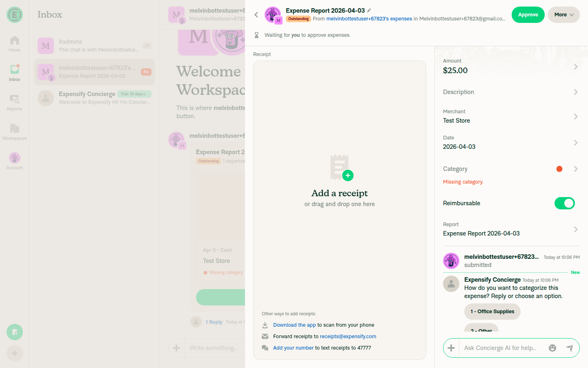Click green plus icon to add receipt
The height and width of the screenshot is (368, 588).
(x=347, y=175)
